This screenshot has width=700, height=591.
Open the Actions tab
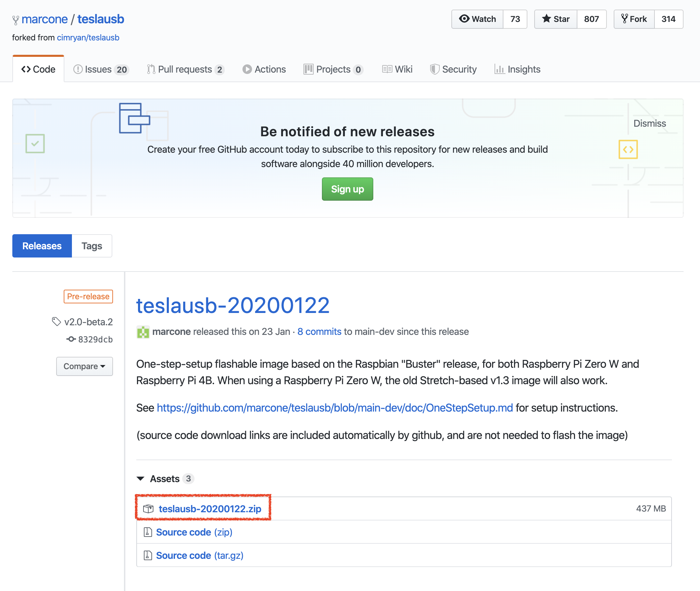[264, 70]
